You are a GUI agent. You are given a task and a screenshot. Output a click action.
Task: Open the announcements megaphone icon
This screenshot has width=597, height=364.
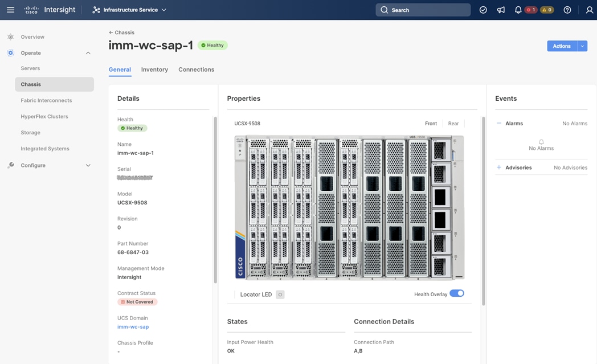click(x=501, y=10)
